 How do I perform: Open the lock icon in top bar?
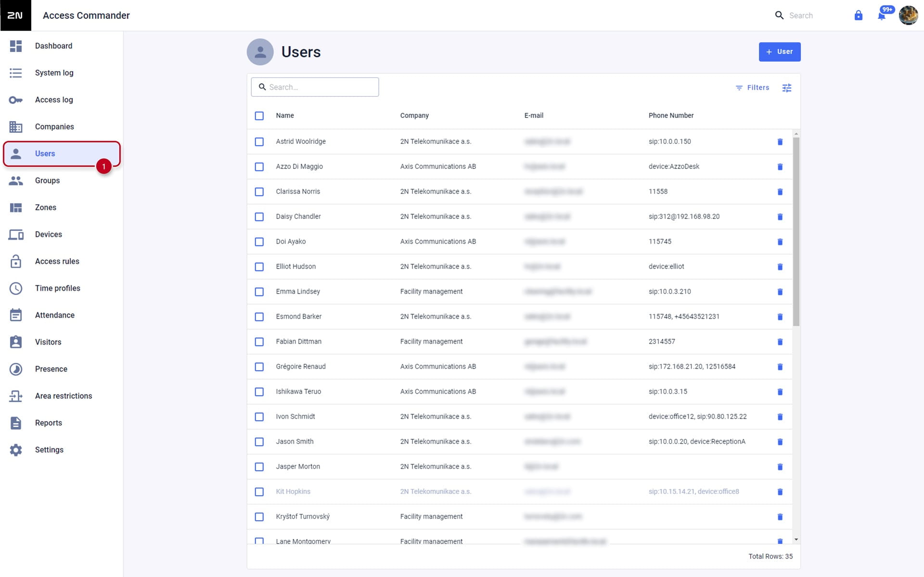point(858,15)
